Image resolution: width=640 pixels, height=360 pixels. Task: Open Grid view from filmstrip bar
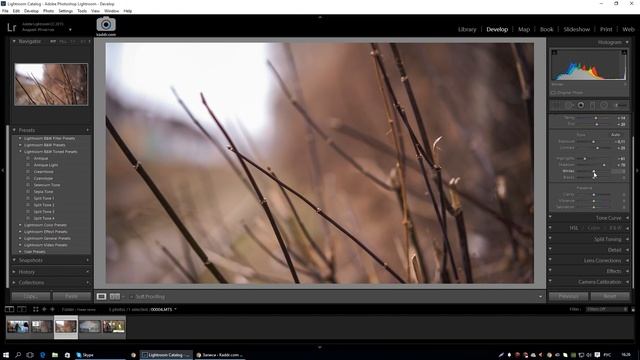click(x=36, y=309)
